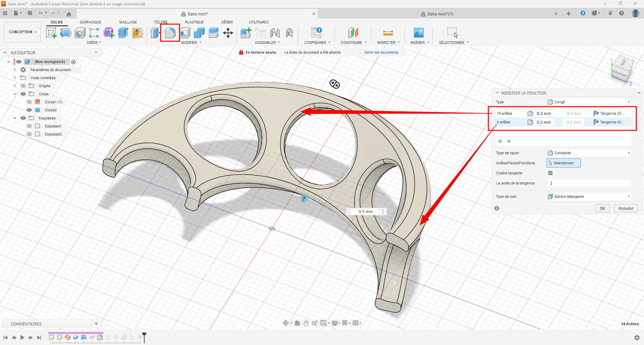Click the Save icon
Screen dimensions: 644x345
30,13
